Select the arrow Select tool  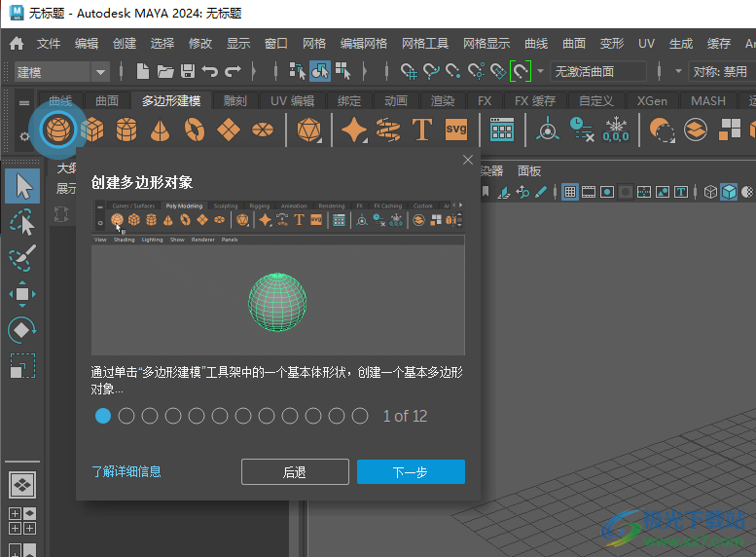22,186
